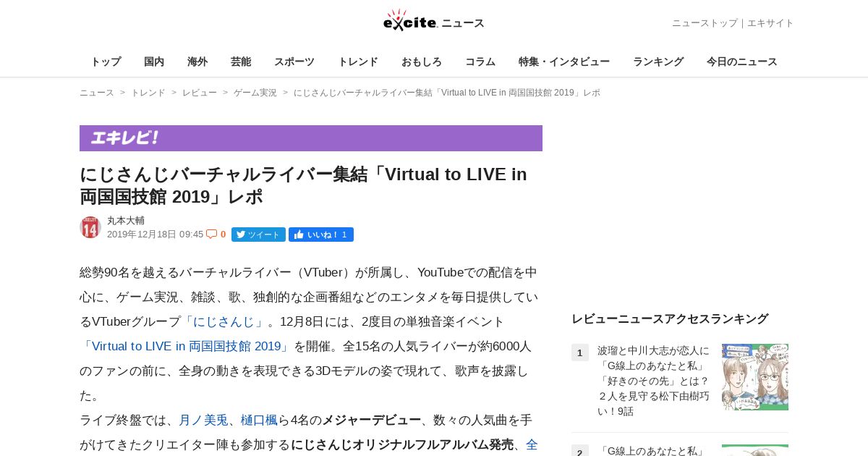Open the comments speech-bubble icon

(211, 235)
